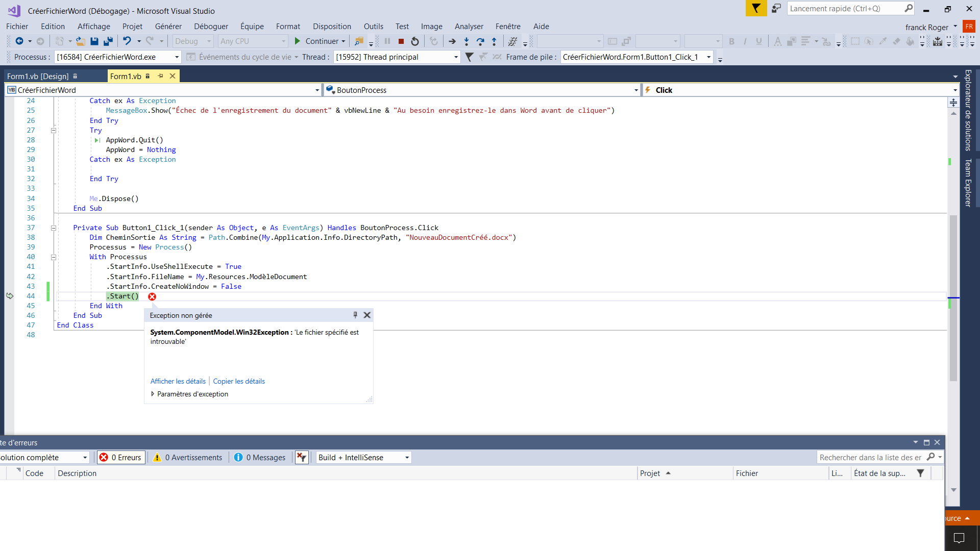The image size is (980, 551).
Task: Select the Form1.vb Design tab
Action: point(37,76)
